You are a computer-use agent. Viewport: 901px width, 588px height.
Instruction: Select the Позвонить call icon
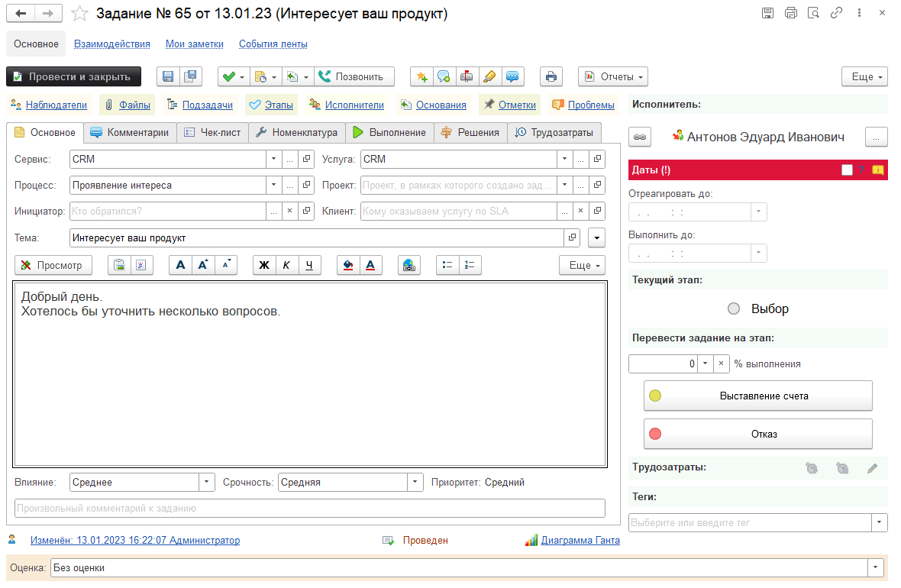click(x=324, y=76)
